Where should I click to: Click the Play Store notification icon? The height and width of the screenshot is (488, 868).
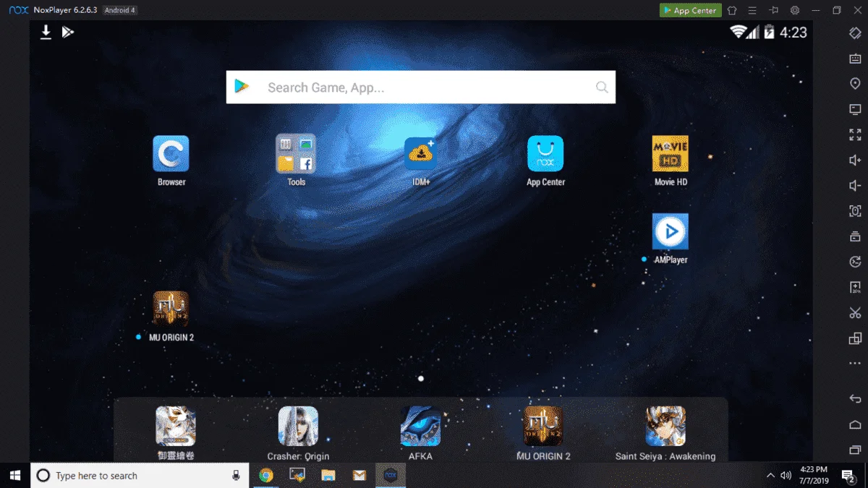point(68,32)
